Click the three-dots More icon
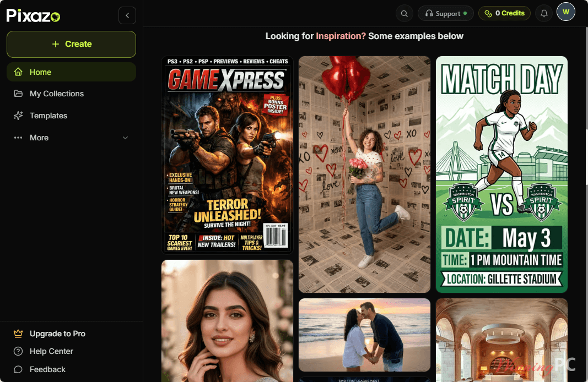 tap(18, 138)
